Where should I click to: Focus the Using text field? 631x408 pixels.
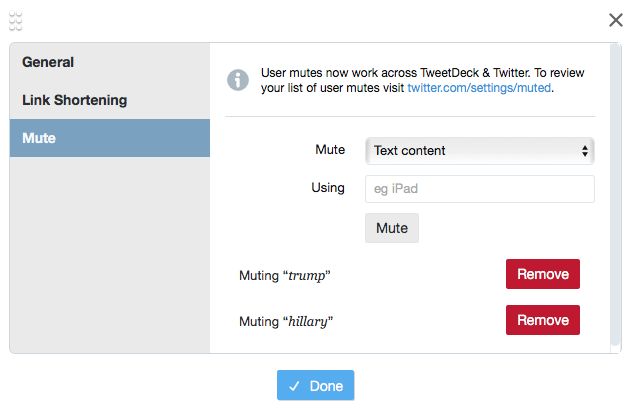pos(480,189)
